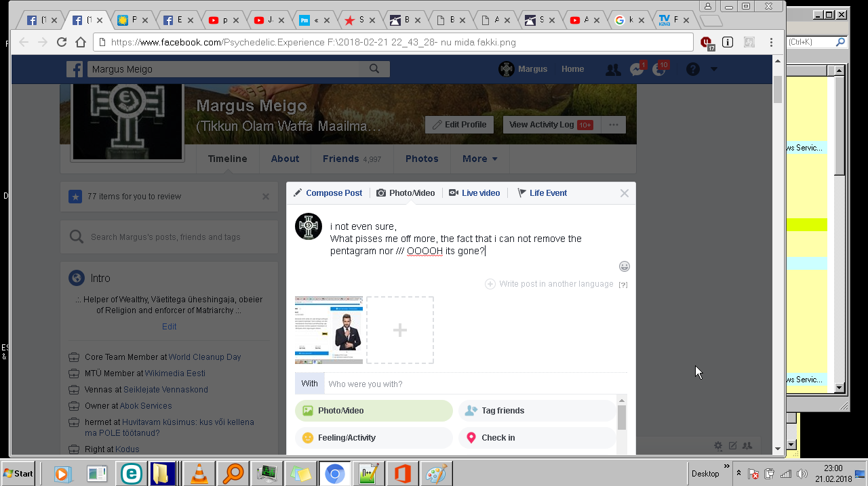868x486 pixels.
Task: Click the volume speaker tray icon
Action: (x=802, y=474)
